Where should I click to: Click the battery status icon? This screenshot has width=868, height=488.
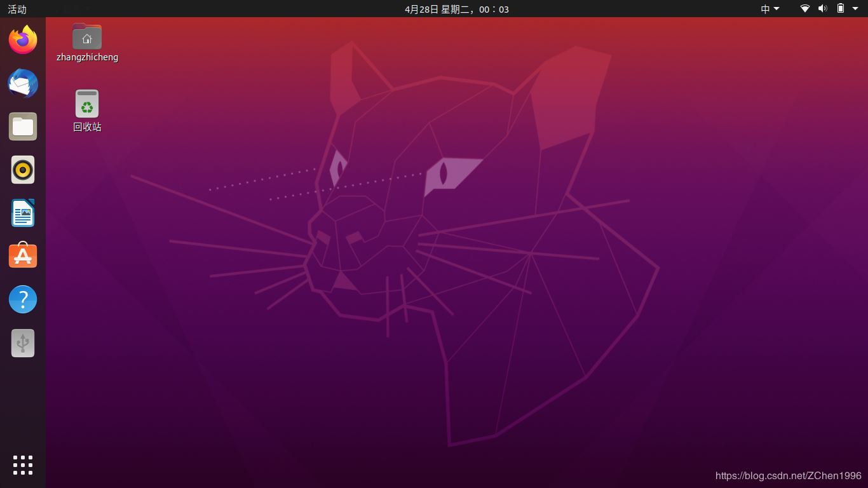(x=841, y=9)
